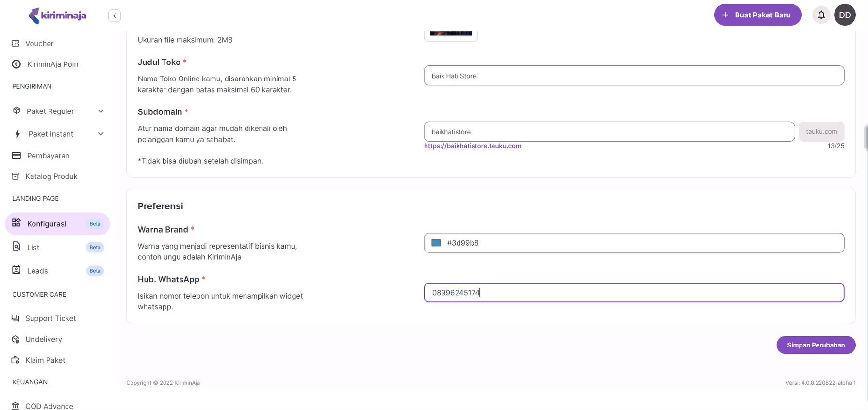
Task: Open the Klaim Paket menu item
Action: (45, 360)
